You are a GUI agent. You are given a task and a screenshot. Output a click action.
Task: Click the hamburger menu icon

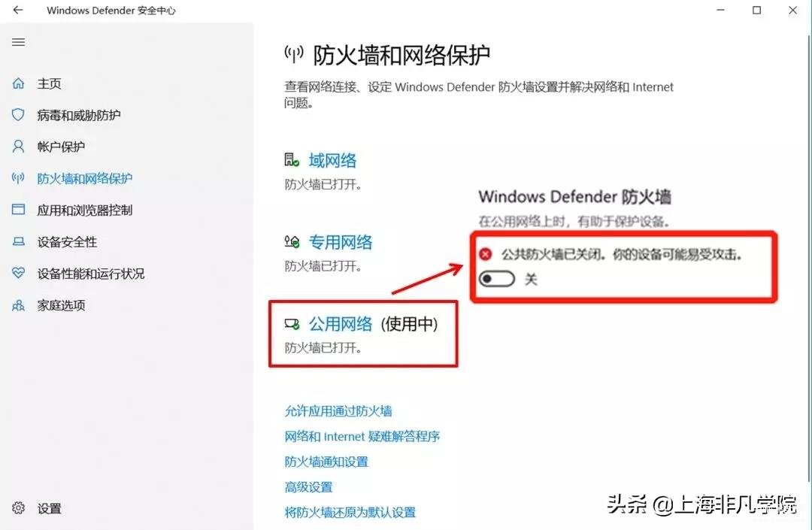click(x=19, y=42)
